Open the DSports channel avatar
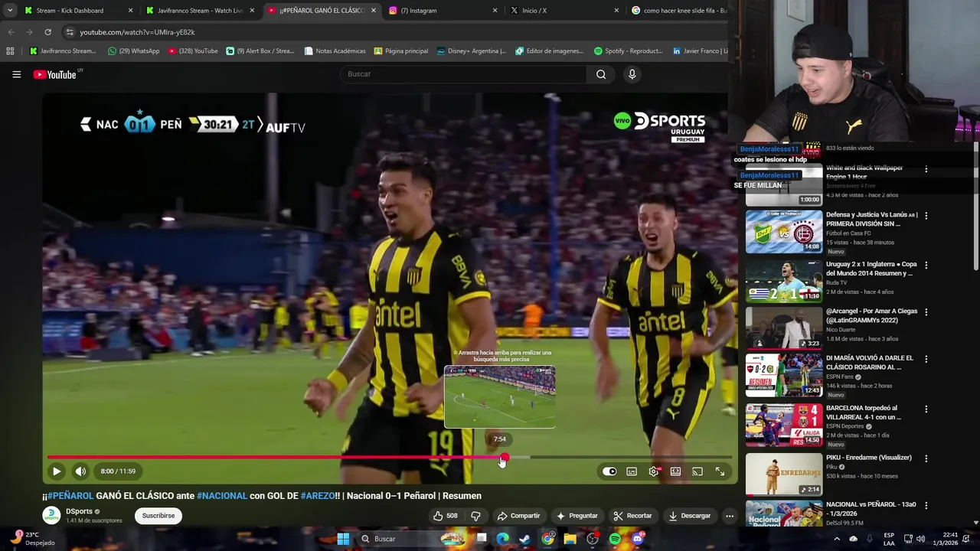Viewport: 980px width, 551px height. point(51,516)
